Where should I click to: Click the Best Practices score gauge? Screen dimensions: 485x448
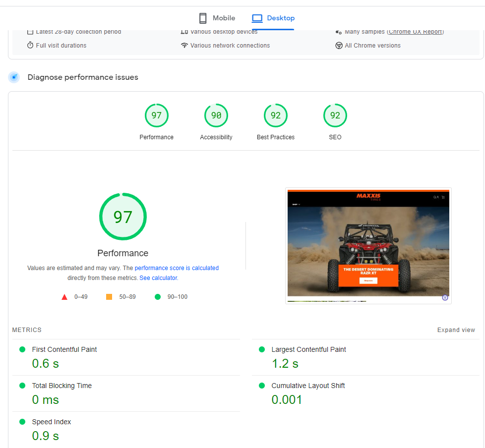pos(276,116)
